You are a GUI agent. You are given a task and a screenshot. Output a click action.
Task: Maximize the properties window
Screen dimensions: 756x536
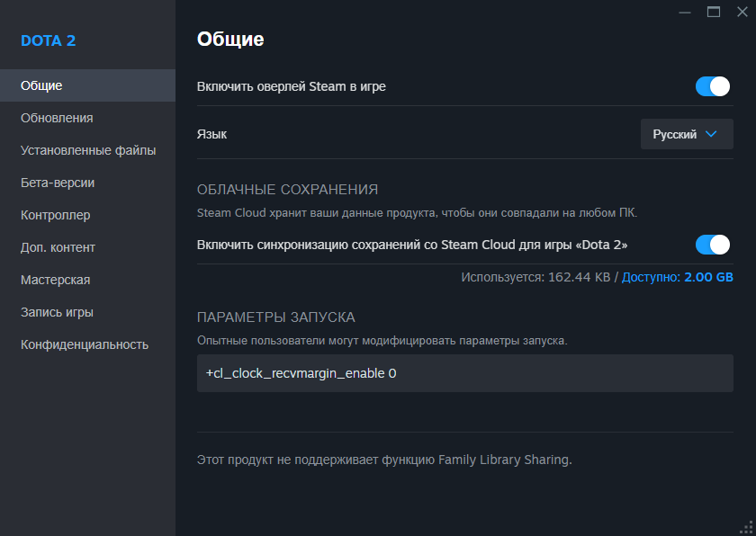pyautogui.click(x=714, y=12)
